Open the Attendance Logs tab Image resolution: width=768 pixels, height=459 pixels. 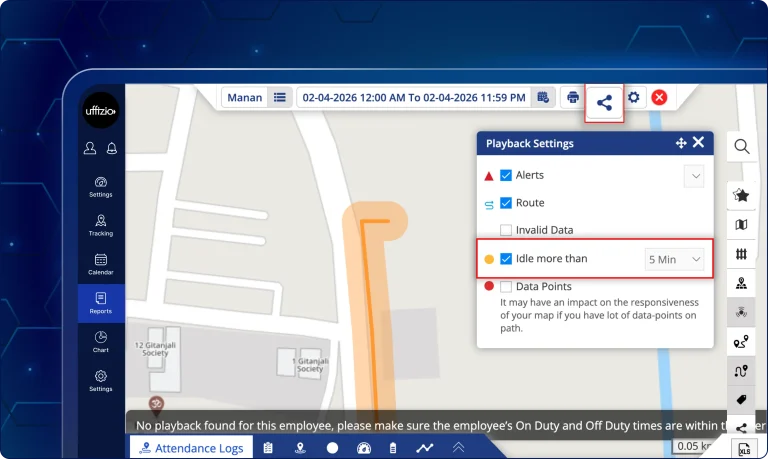tap(192, 448)
